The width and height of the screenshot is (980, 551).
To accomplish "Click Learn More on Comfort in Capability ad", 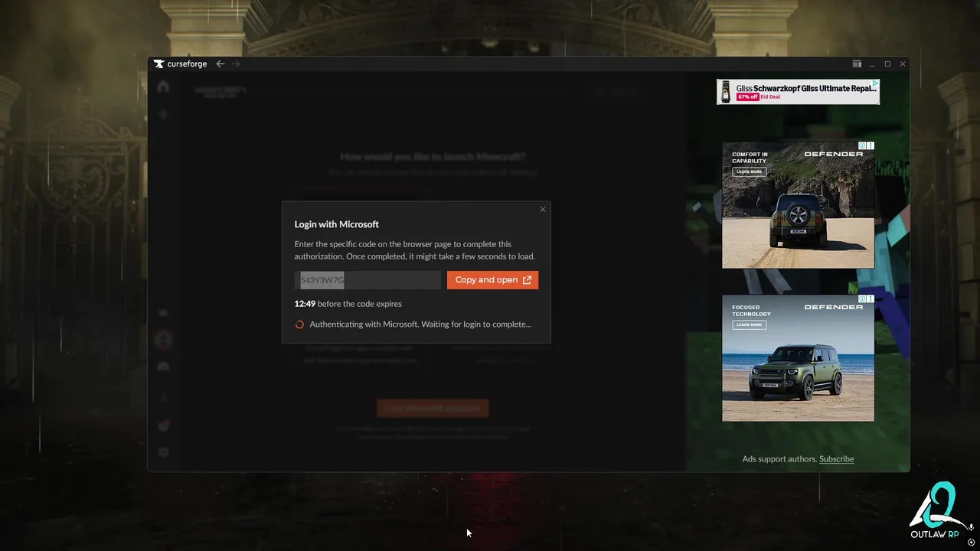I will click(x=749, y=171).
